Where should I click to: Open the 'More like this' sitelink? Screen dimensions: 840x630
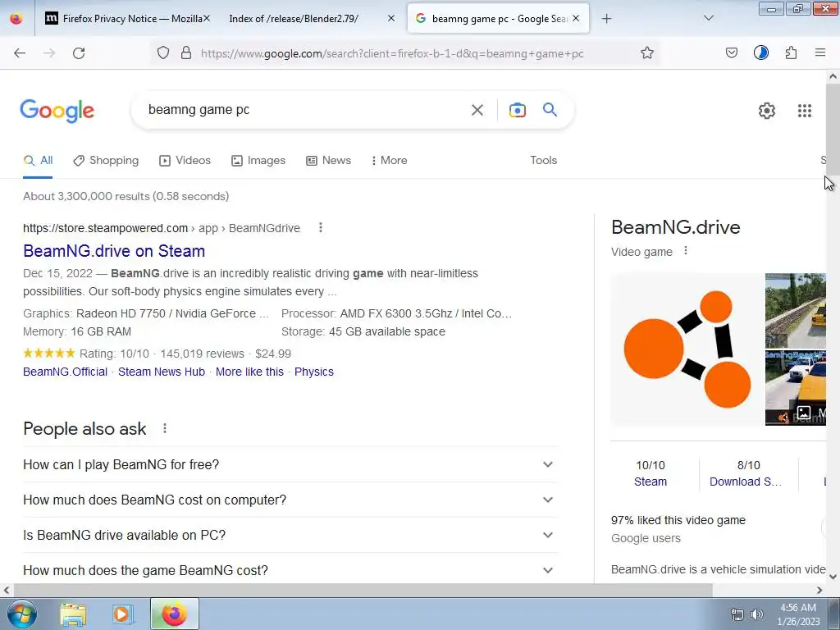tap(249, 372)
